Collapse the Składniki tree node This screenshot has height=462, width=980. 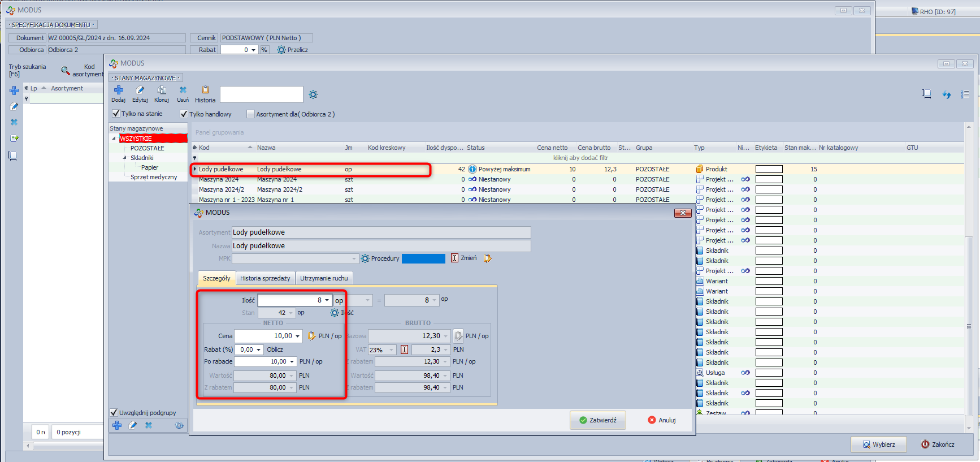tap(125, 158)
